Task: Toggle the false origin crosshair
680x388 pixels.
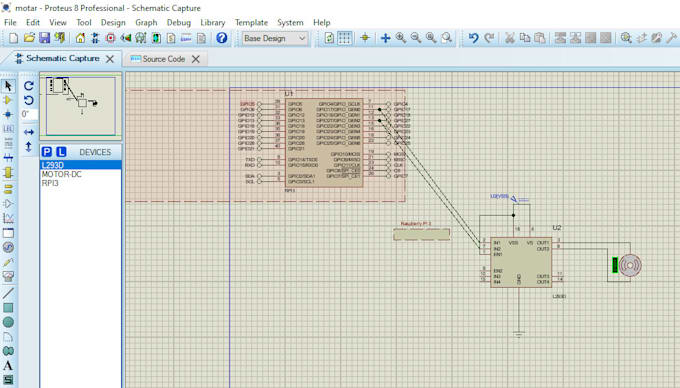Action: click(365, 38)
